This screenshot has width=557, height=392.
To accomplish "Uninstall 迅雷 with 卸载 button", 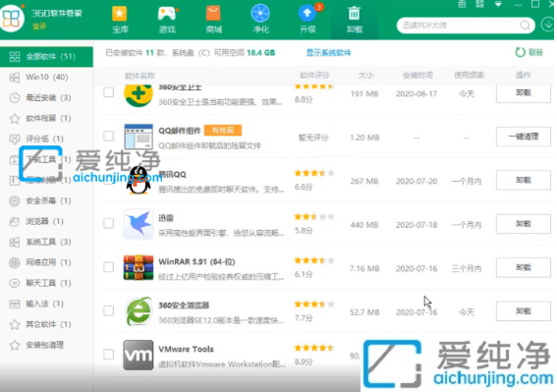I will 524,224.
